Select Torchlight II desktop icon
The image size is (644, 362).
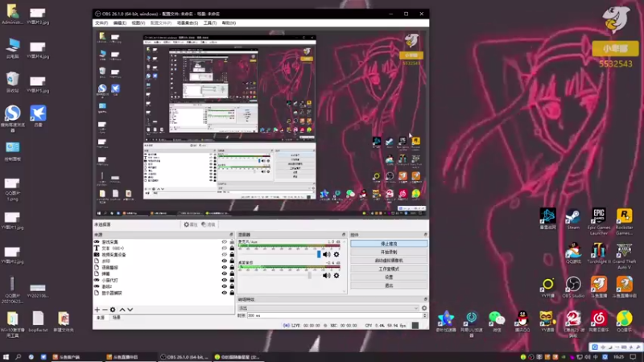tap(599, 253)
